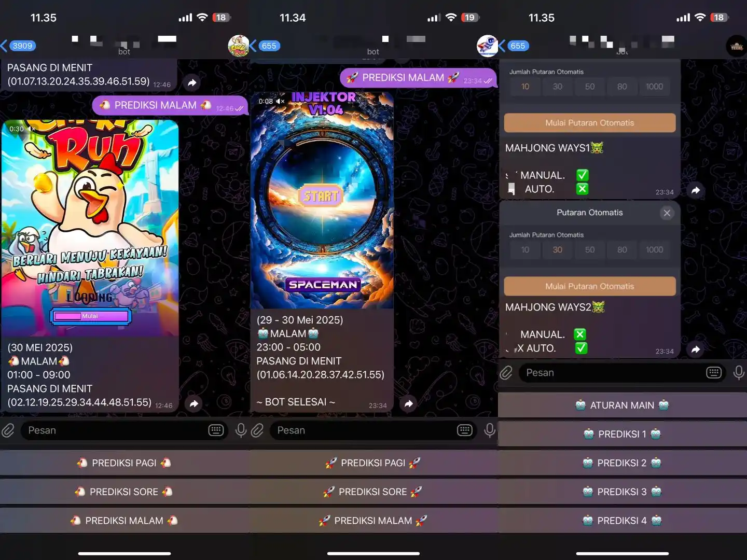Toggle the bot keyboard icon in the Spaceman chat
Screen dimensions: 747x560
[465, 430]
